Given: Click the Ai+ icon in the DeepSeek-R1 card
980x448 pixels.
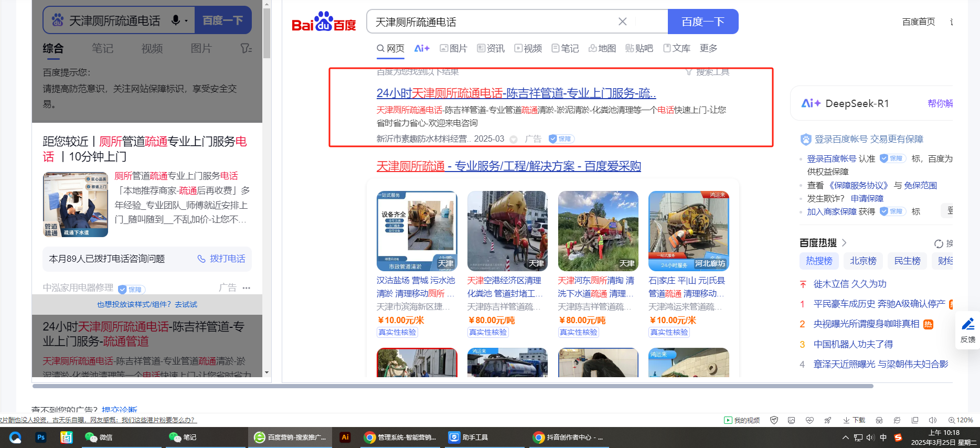Looking at the screenshot, I should pyautogui.click(x=811, y=103).
